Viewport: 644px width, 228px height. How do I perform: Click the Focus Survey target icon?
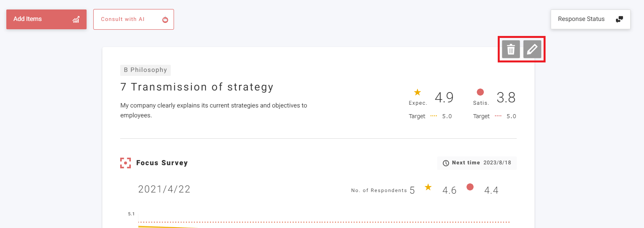pos(125,163)
